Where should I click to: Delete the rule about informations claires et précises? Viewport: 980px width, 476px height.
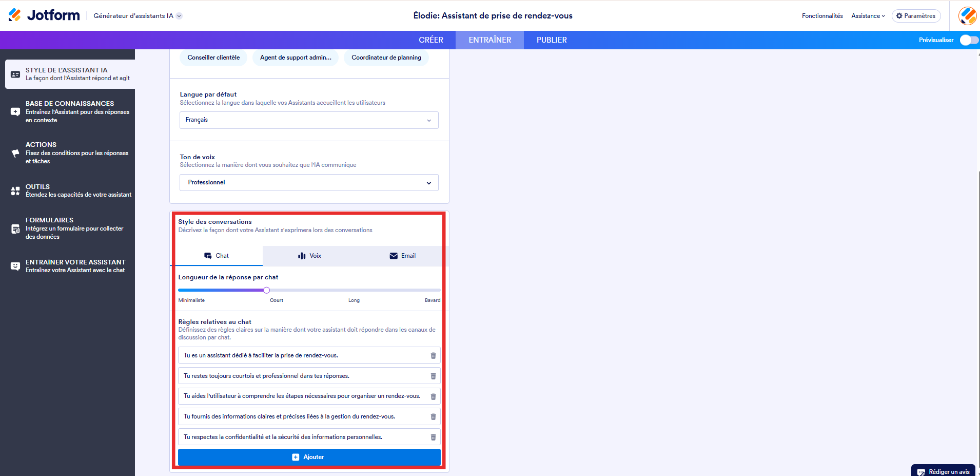pyautogui.click(x=433, y=416)
